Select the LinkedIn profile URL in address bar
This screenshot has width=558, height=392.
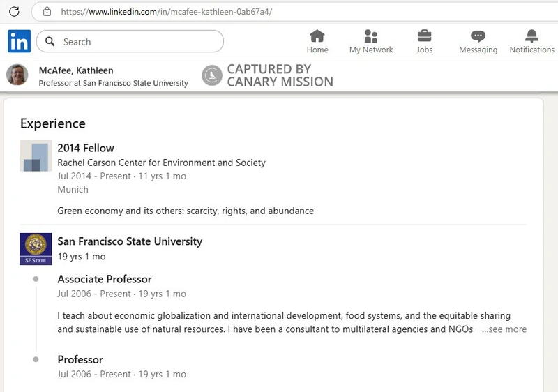pos(167,12)
